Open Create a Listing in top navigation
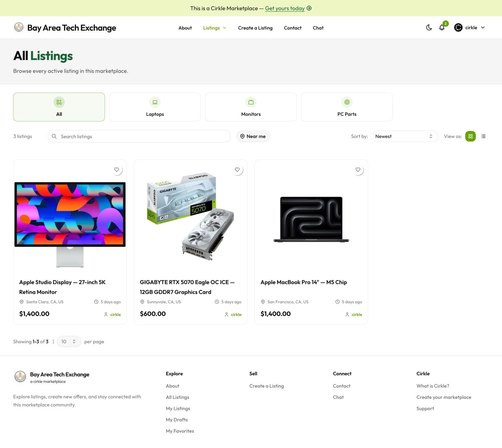The image size is (502, 448). (255, 28)
